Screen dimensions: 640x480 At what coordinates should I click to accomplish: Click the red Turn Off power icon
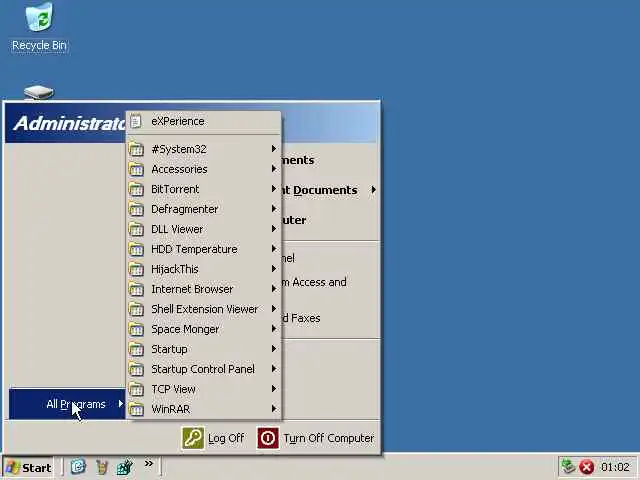point(268,438)
